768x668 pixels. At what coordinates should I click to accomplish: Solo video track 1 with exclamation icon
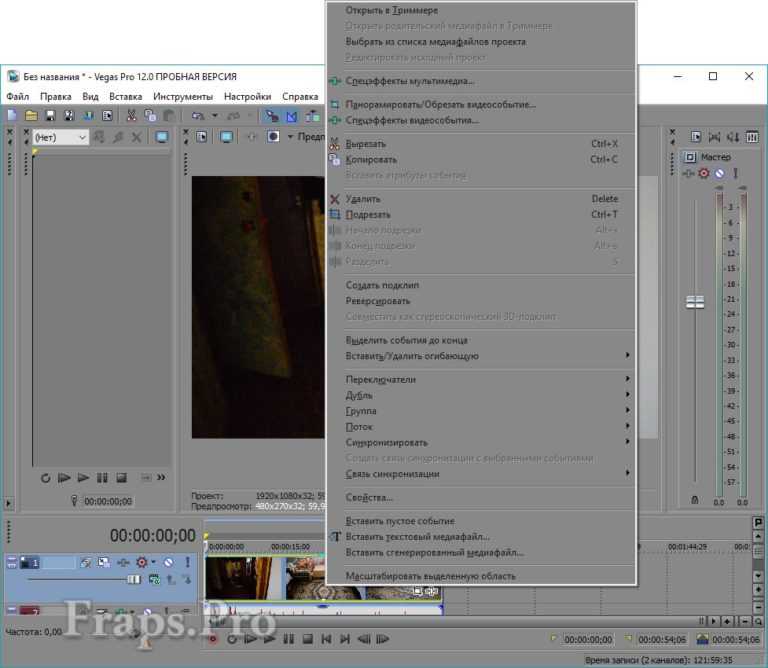pyautogui.click(x=188, y=562)
